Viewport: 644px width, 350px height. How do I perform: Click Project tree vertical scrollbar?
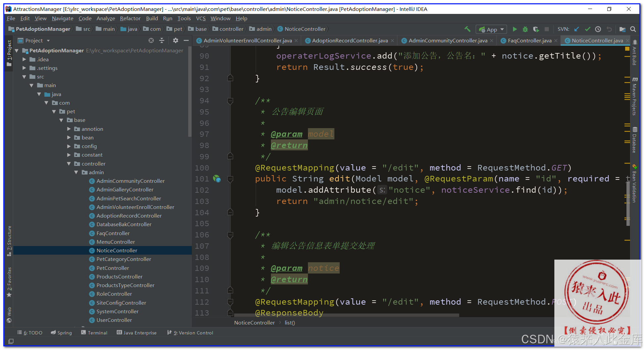pyautogui.click(x=190, y=91)
